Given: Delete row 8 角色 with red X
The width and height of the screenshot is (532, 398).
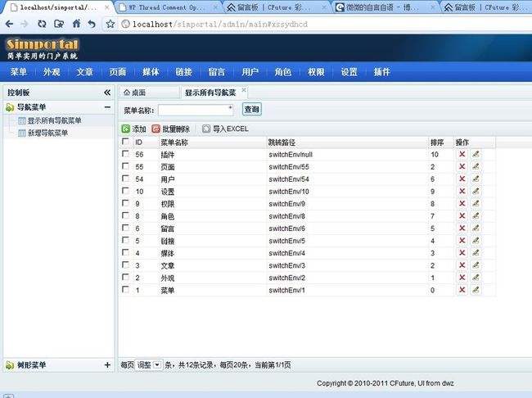Looking at the screenshot, I should [x=462, y=216].
